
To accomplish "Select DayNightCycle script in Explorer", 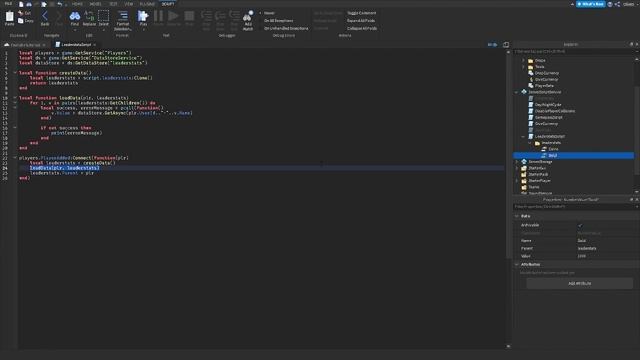I will point(548,105).
